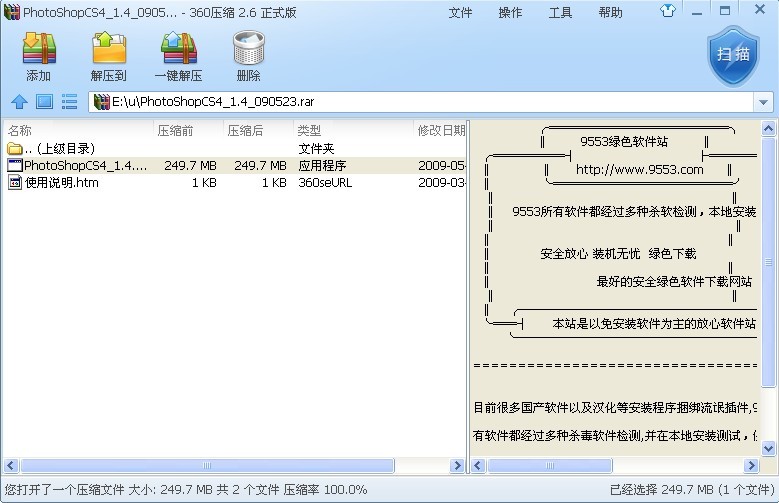This screenshot has height=503, width=779.
Task: Open the 操作 menu
Action: point(510,12)
